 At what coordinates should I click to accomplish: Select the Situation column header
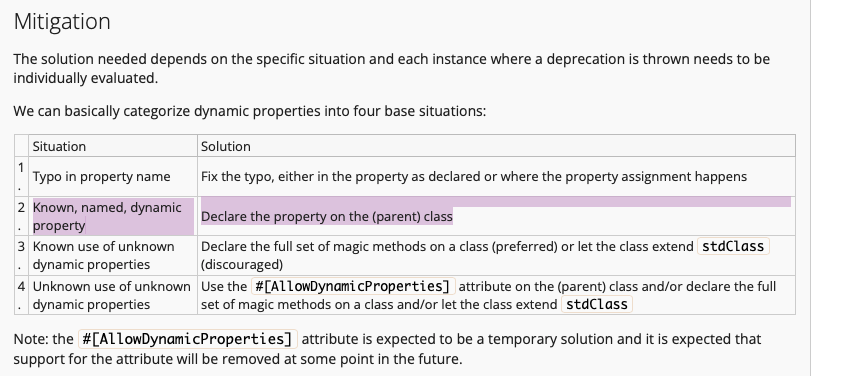pos(59,147)
